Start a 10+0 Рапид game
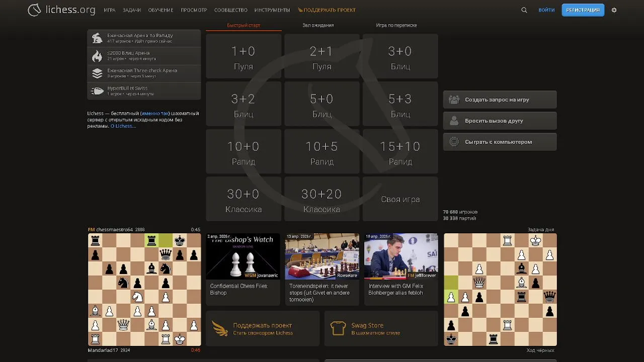The image size is (644, 362). pyautogui.click(x=244, y=151)
